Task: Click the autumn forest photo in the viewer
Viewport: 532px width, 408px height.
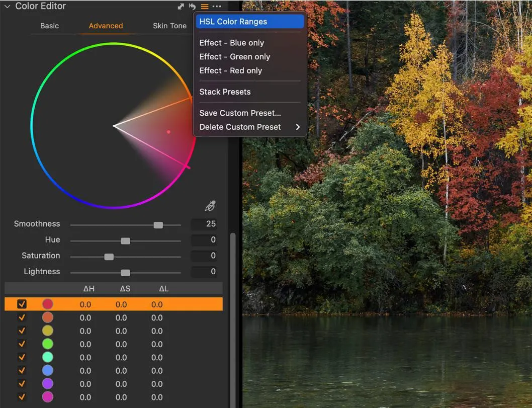Action: coord(387,204)
